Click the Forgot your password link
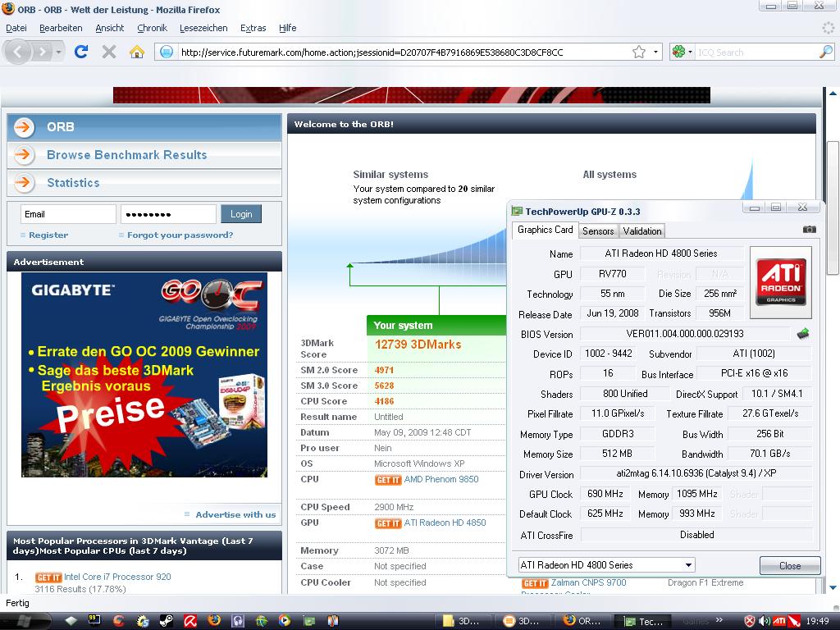840x630 pixels. coord(180,235)
